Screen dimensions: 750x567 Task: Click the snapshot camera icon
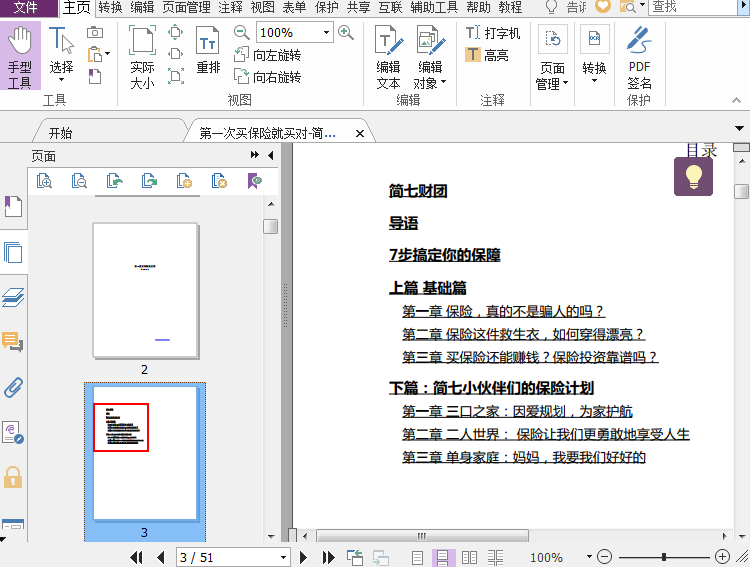tap(95, 32)
